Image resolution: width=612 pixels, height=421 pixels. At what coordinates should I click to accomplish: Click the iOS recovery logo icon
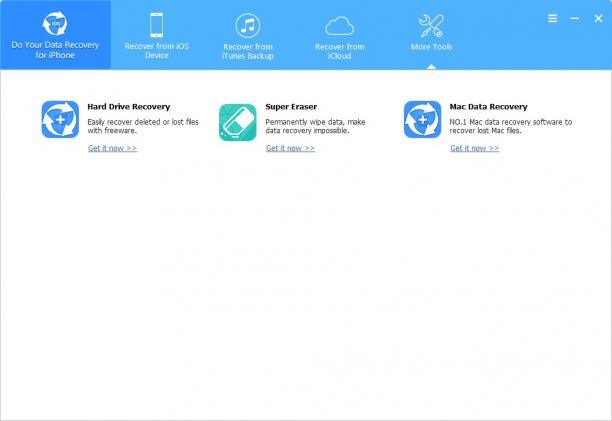pos(55,23)
